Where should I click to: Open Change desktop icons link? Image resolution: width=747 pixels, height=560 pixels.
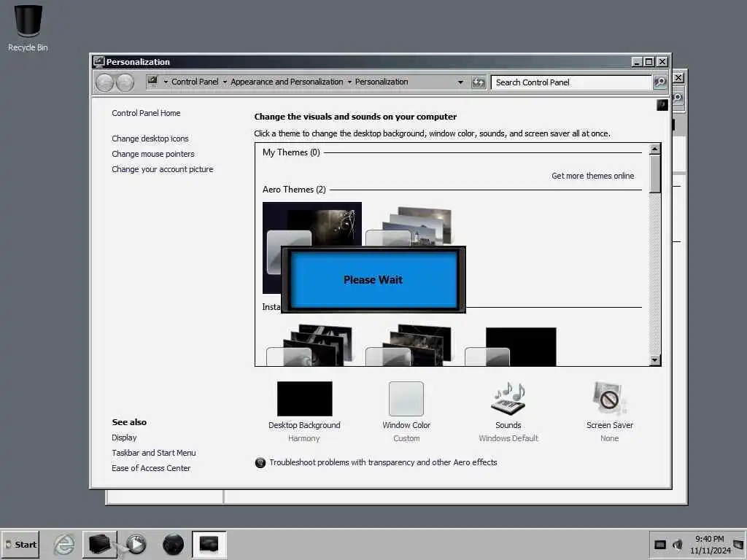click(x=150, y=139)
